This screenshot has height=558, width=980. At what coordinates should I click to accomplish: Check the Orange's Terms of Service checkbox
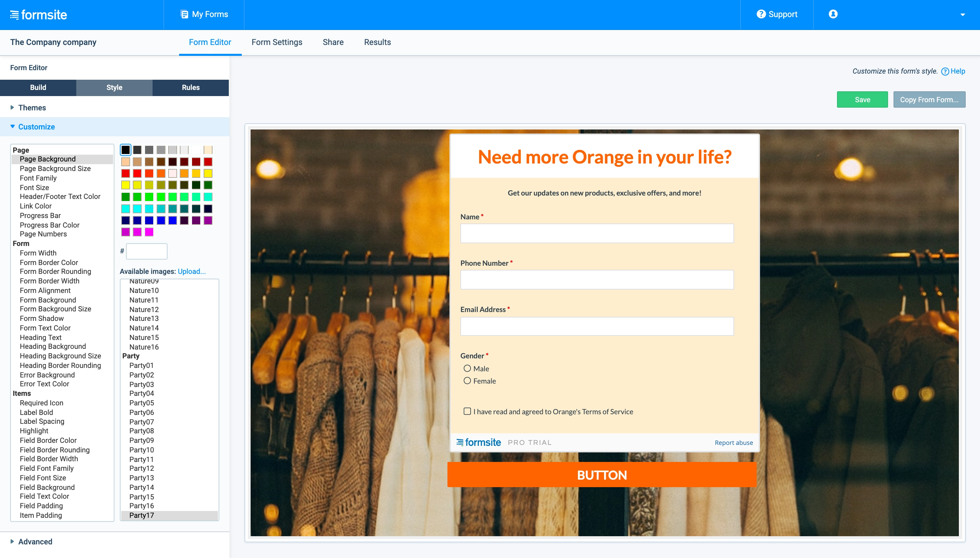pos(467,411)
